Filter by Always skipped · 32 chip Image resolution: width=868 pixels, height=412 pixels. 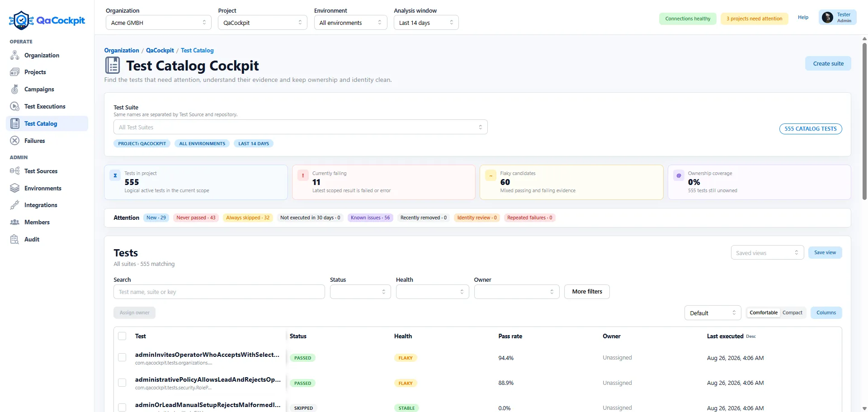[248, 218]
